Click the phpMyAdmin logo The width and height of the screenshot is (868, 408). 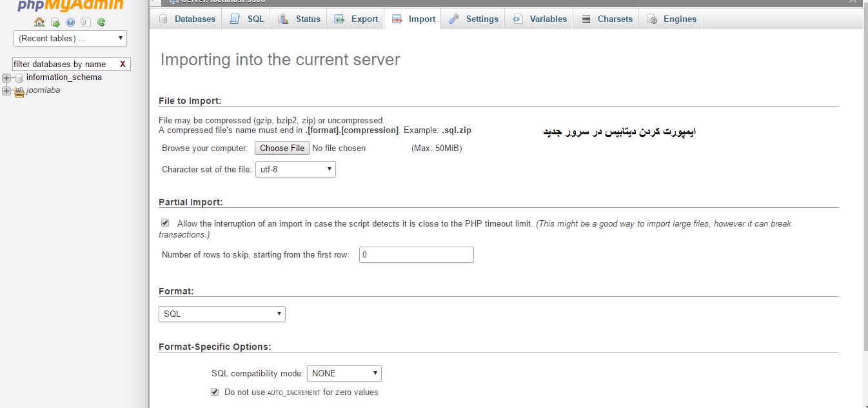pyautogui.click(x=71, y=6)
